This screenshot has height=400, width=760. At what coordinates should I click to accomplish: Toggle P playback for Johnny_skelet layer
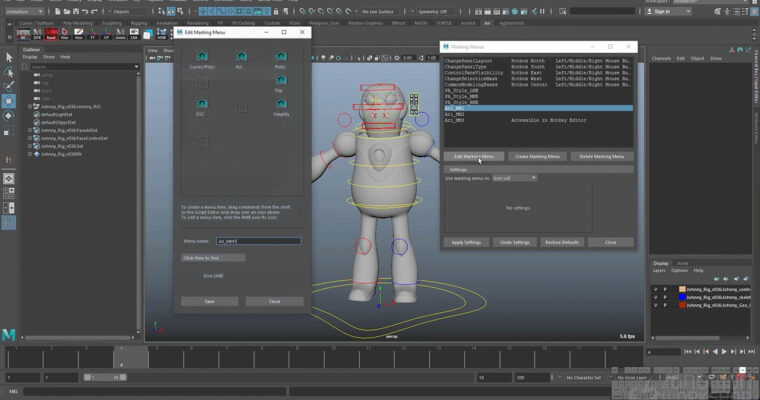665,297
